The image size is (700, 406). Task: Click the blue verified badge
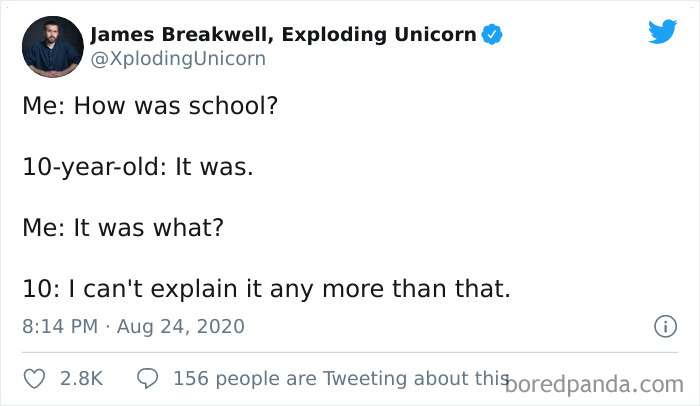click(x=492, y=36)
